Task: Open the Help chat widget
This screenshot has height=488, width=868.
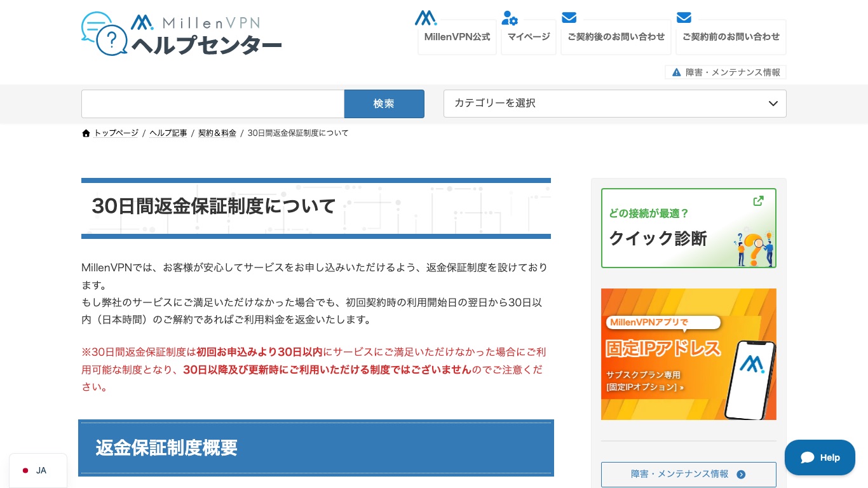Action: (820, 457)
